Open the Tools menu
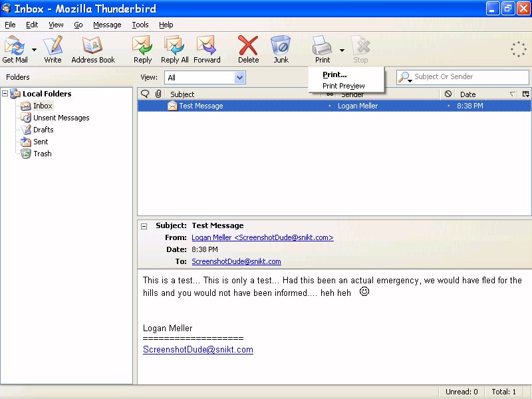Screen dimensions: 532x399 coord(140,25)
